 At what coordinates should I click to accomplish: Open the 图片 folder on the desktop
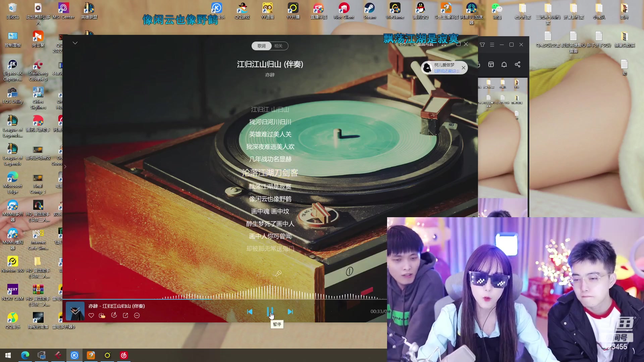point(625,11)
